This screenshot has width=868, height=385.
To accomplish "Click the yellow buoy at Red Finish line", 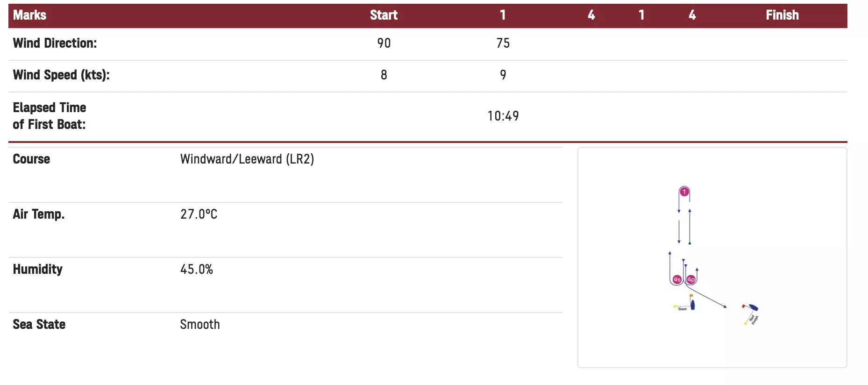I will [x=746, y=323].
